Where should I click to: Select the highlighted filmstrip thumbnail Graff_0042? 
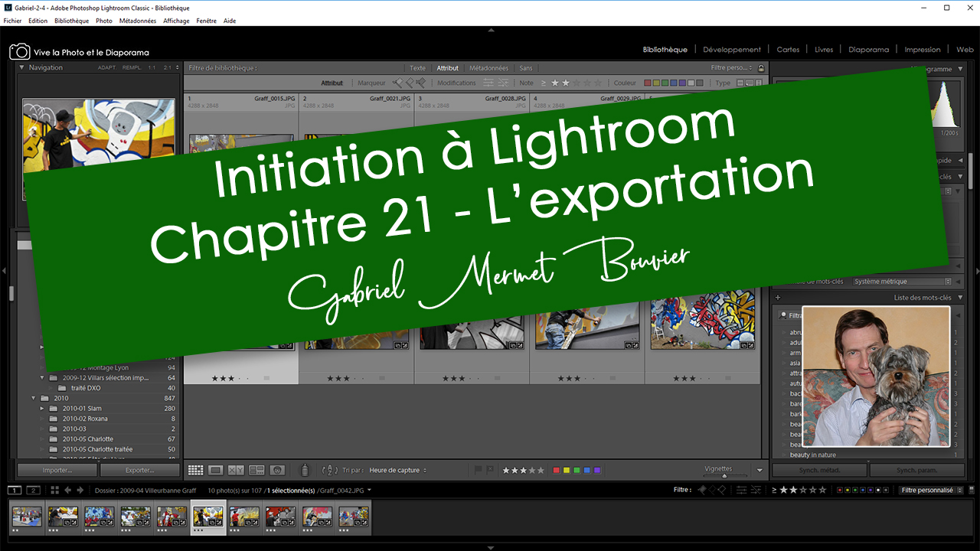click(207, 516)
